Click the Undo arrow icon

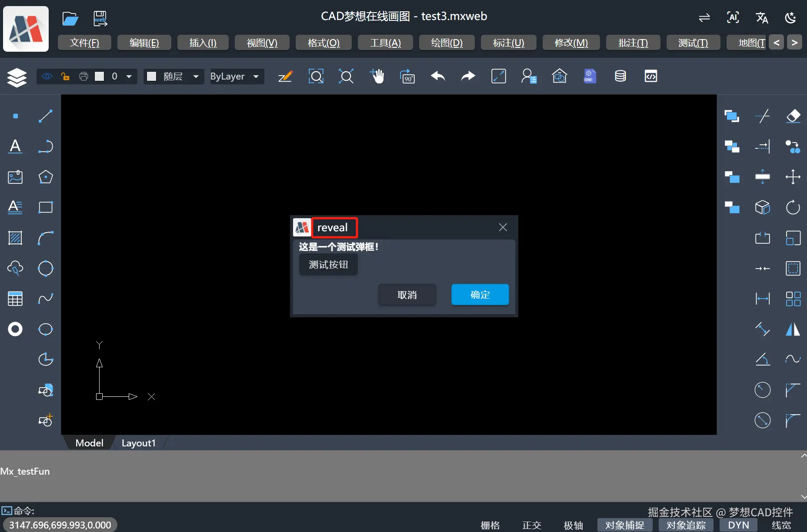pos(437,76)
